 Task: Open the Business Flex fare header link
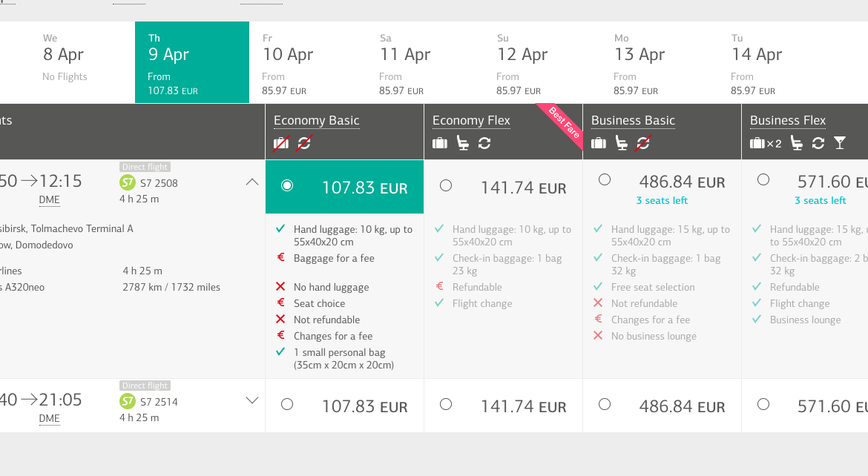point(788,121)
